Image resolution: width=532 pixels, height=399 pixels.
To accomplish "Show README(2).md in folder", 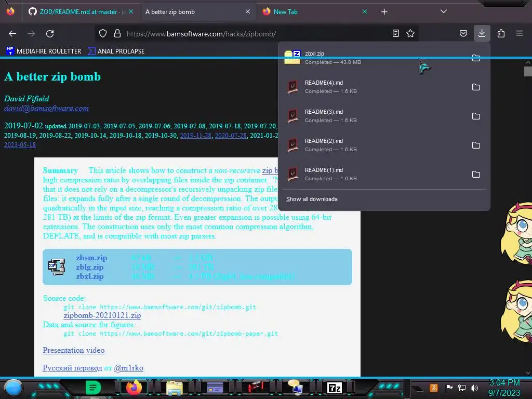I will pos(476,145).
